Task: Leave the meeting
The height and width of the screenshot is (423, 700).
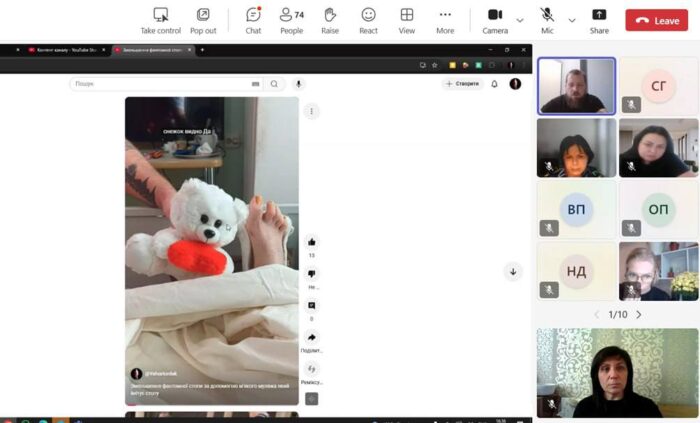Action: pos(657,20)
